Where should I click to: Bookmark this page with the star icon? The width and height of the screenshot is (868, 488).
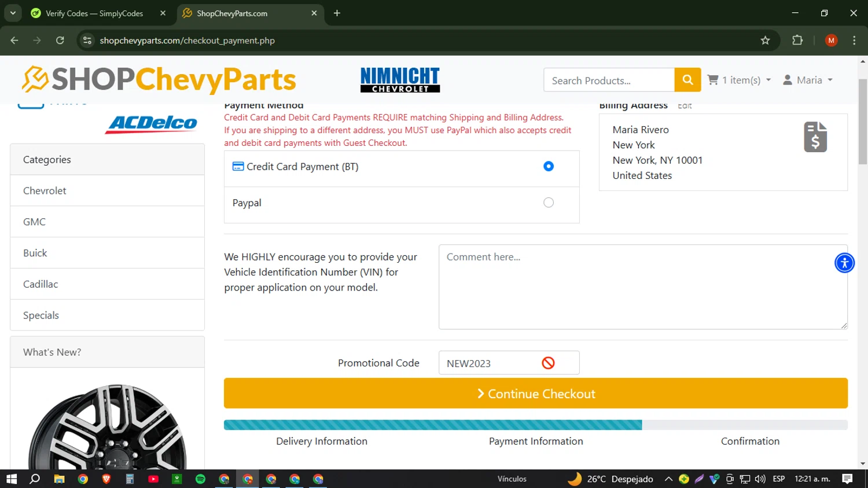tap(765, 41)
